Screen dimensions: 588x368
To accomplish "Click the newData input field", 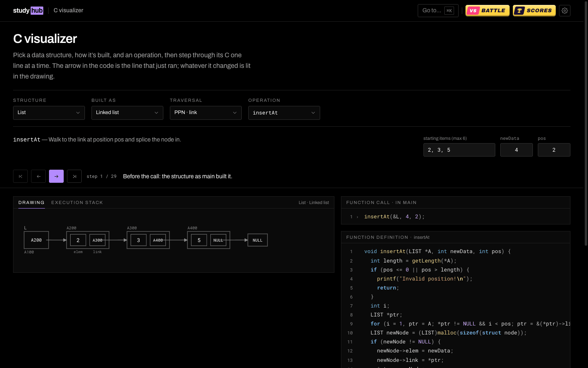I will [517, 150].
